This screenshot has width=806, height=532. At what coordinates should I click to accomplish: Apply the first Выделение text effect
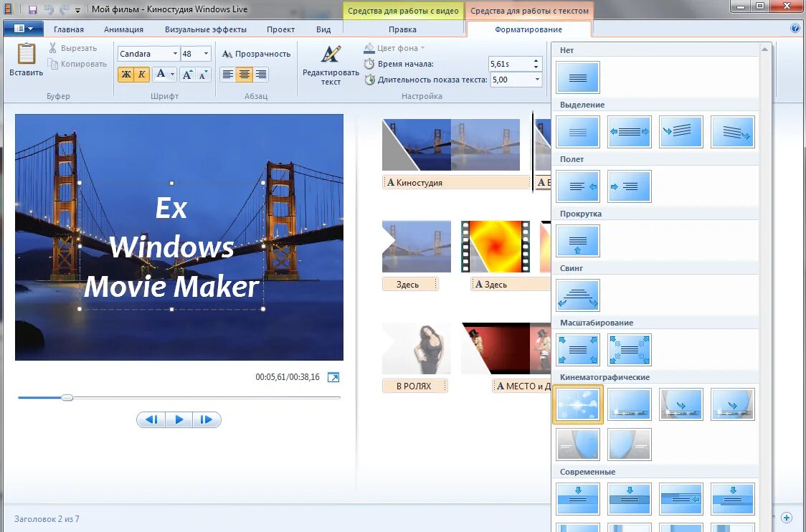point(578,132)
